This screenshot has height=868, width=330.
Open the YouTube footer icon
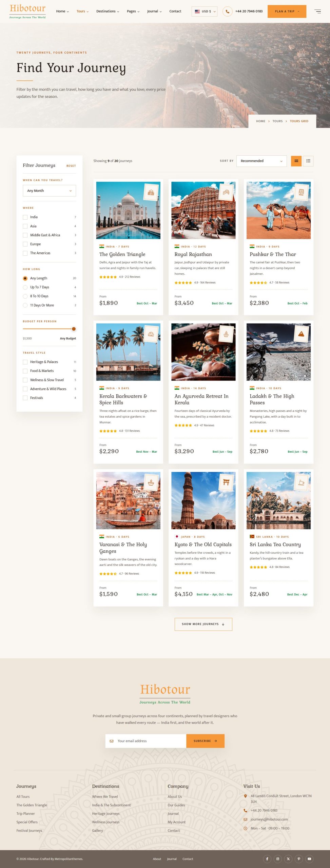click(x=309, y=859)
